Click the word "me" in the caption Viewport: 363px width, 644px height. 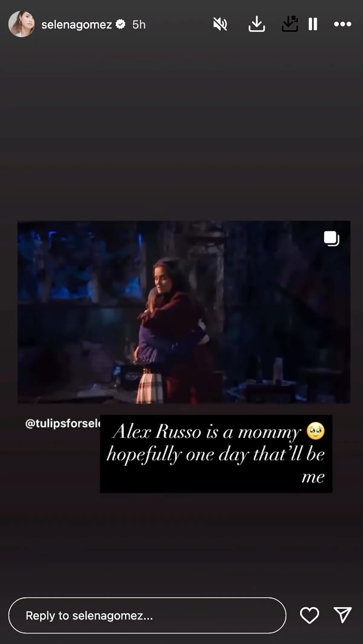(313, 477)
